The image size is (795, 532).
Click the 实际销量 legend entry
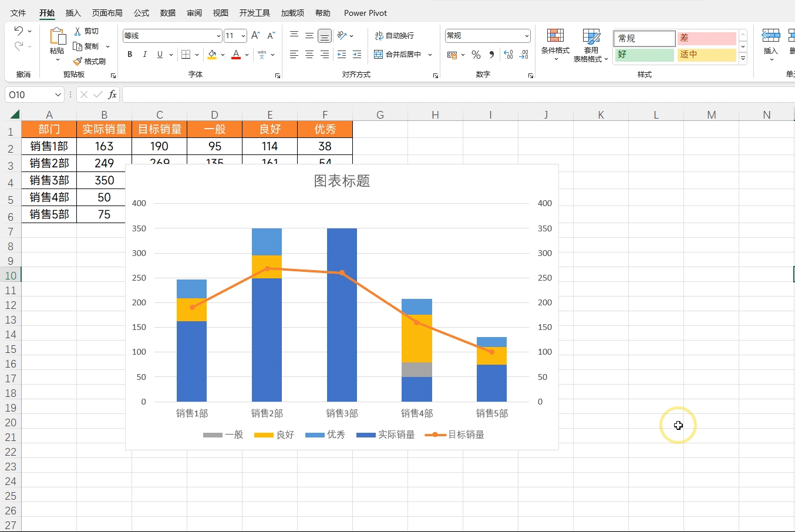pos(386,435)
